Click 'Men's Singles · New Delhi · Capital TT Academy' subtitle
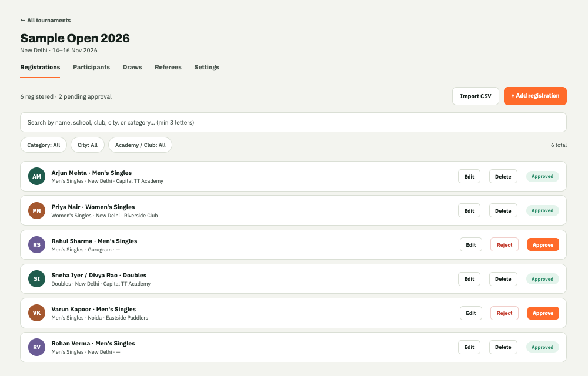The height and width of the screenshot is (376, 588). (107, 181)
